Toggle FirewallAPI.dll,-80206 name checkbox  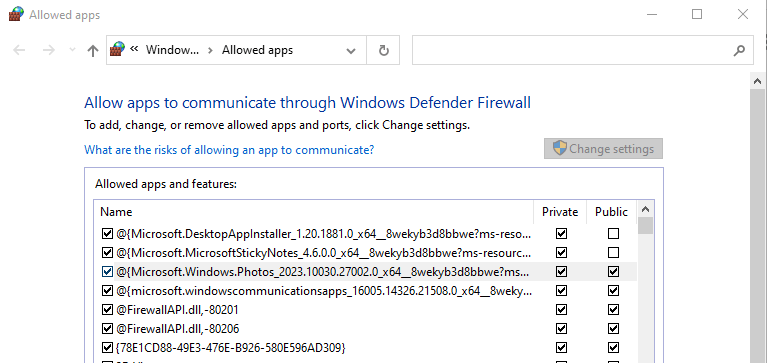tap(107, 328)
